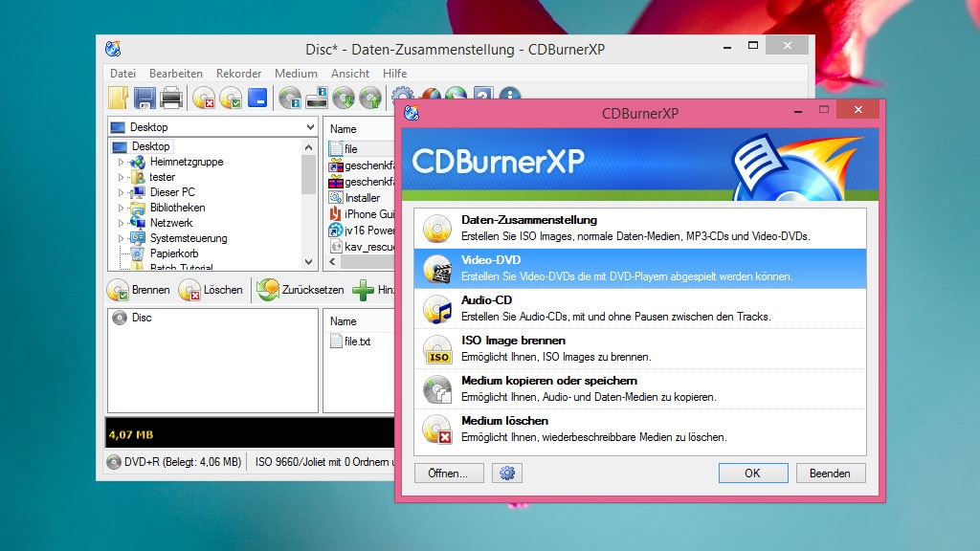Open drive information via the drive icon
The height and width of the screenshot is (551, 980).
tap(317, 99)
